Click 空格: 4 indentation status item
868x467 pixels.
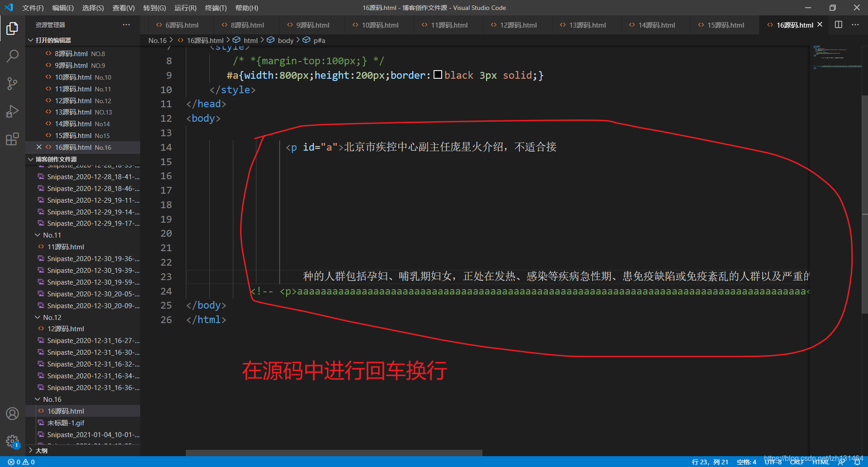pyautogui.click(x=746, y=462)
